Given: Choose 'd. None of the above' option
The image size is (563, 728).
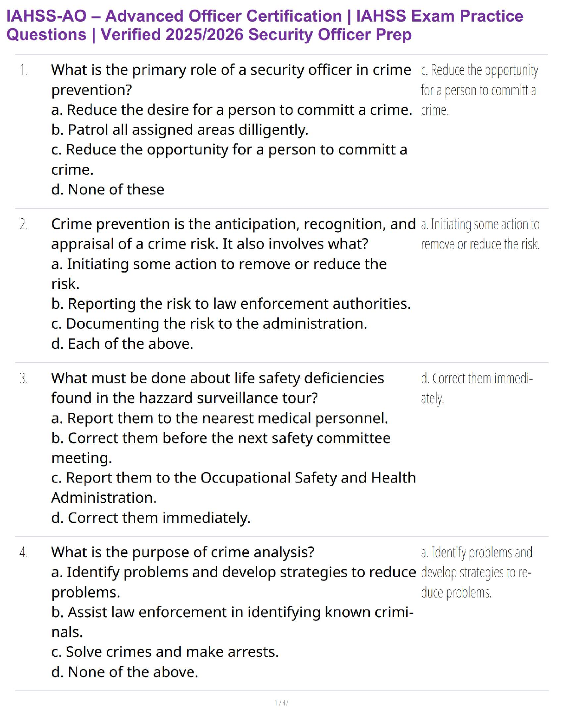Looking at the screenshot, I should pos(125,672).
